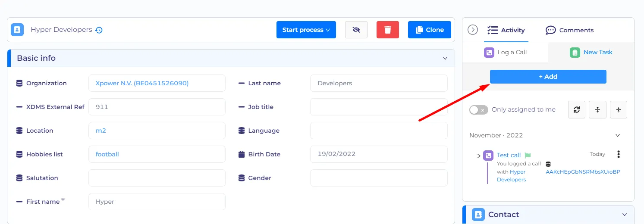Image resolution: width=644 pixels, height=224 pixels.
Task: Open the Start process dropdown
Action: 306,30
